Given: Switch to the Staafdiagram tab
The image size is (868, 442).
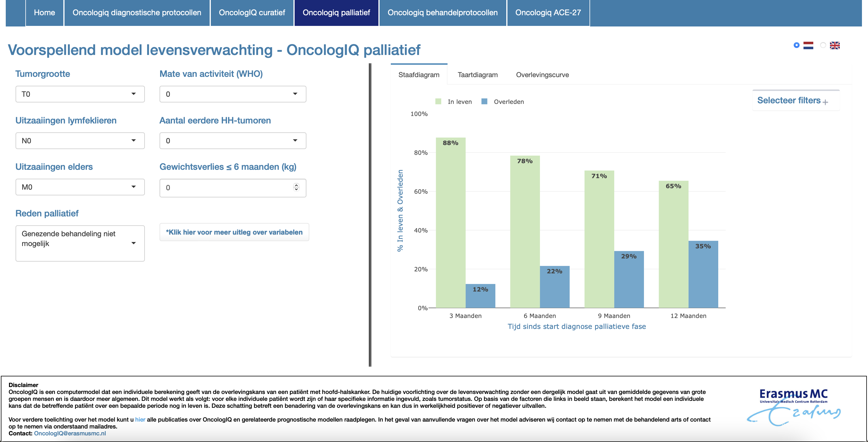Looking at the screenshot, I should click(419, 75).
